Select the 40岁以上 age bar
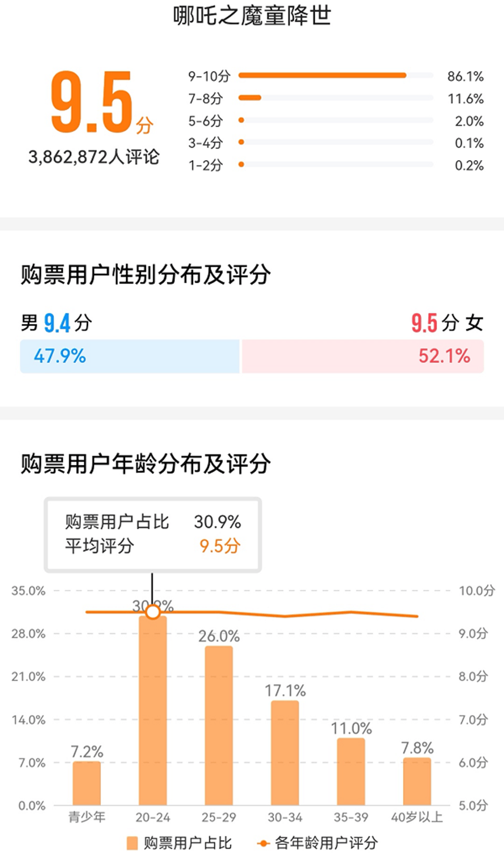504x853 pixels. pos(417,781)
